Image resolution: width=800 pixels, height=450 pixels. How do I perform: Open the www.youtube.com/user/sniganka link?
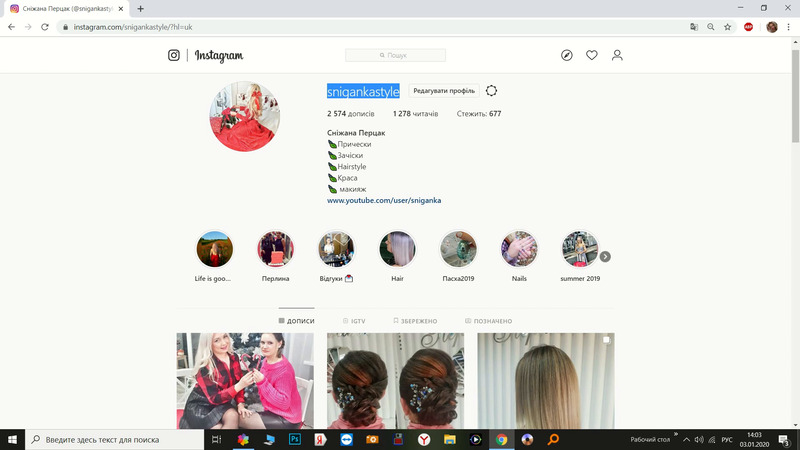click(x=384, y=201)
